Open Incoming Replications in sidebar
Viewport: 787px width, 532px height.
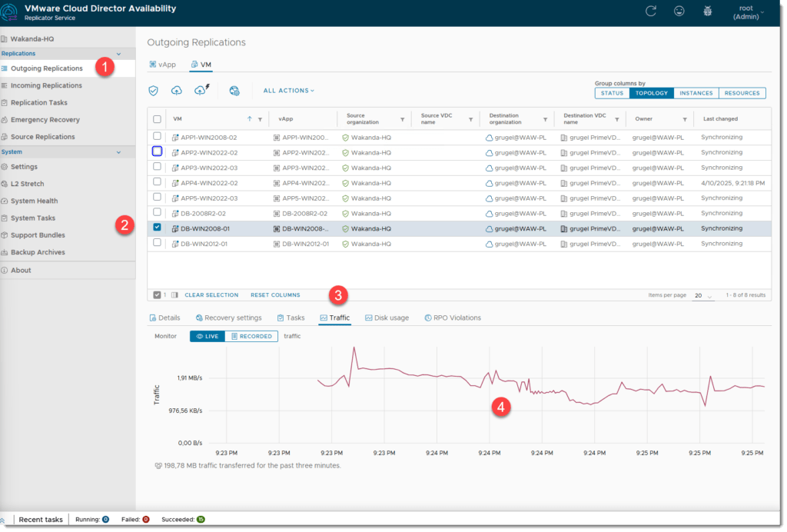pos(46,85)
